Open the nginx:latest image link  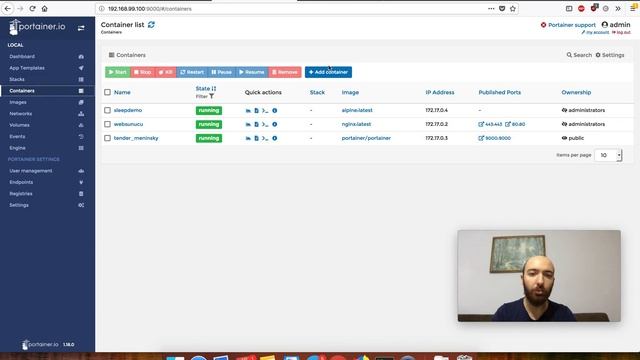(x=356, y=124)
